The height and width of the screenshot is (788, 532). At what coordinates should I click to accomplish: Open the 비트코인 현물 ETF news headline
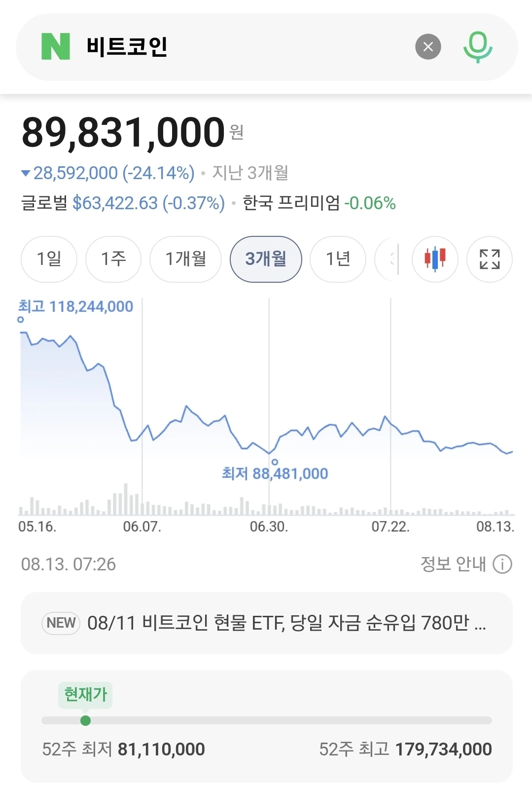(x=286, y=623)
